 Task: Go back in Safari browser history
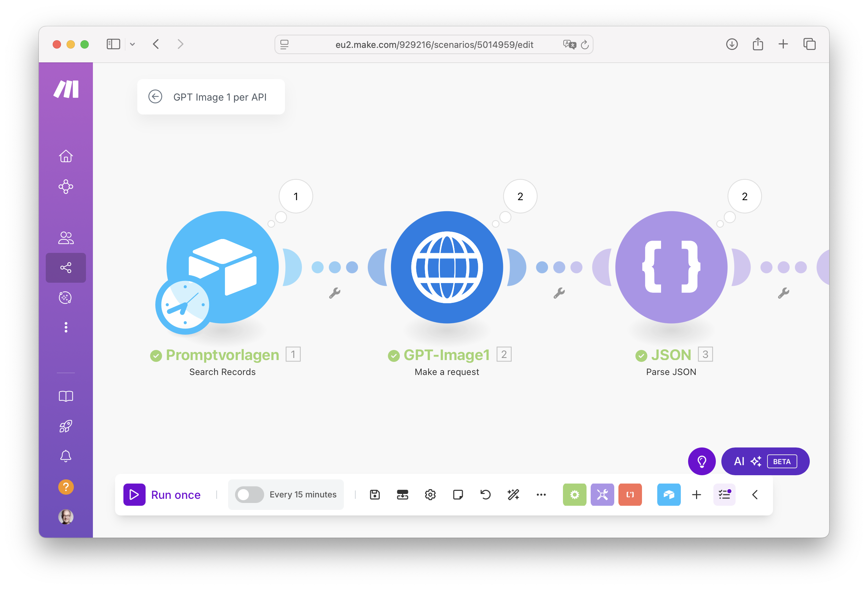(156, 44)
